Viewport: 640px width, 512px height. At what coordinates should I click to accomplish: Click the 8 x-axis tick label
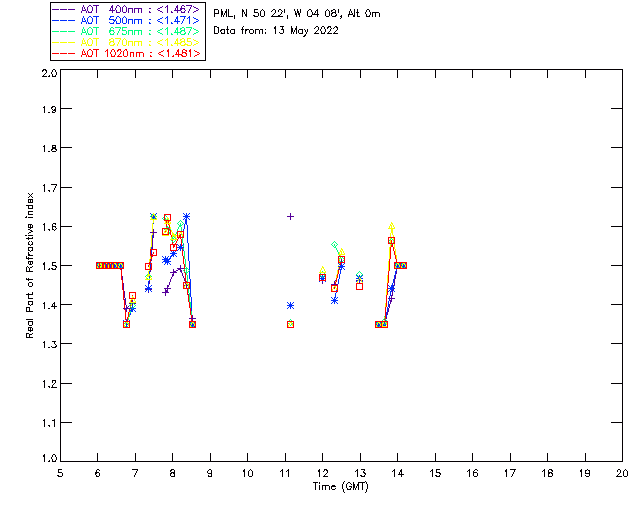click(173, 473)
